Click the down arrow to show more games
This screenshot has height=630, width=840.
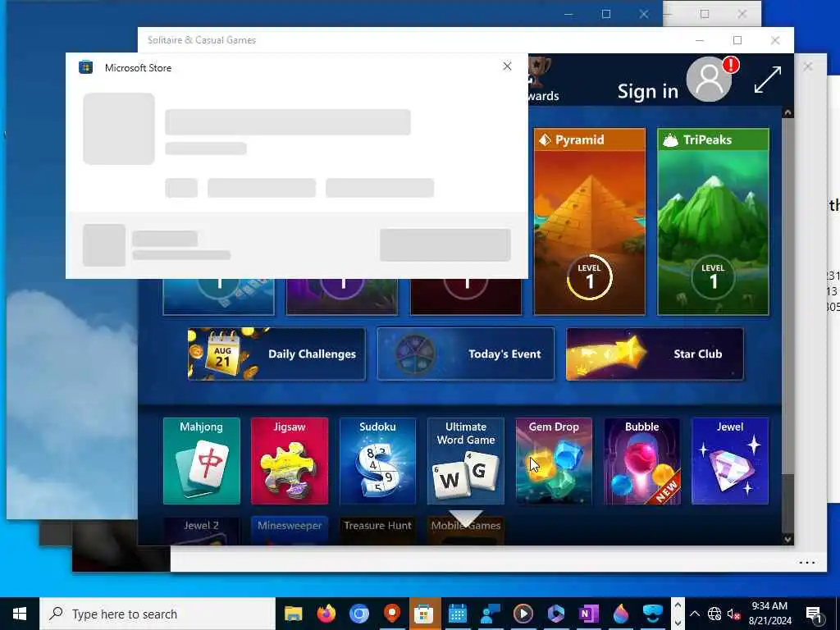click(466, 518)
